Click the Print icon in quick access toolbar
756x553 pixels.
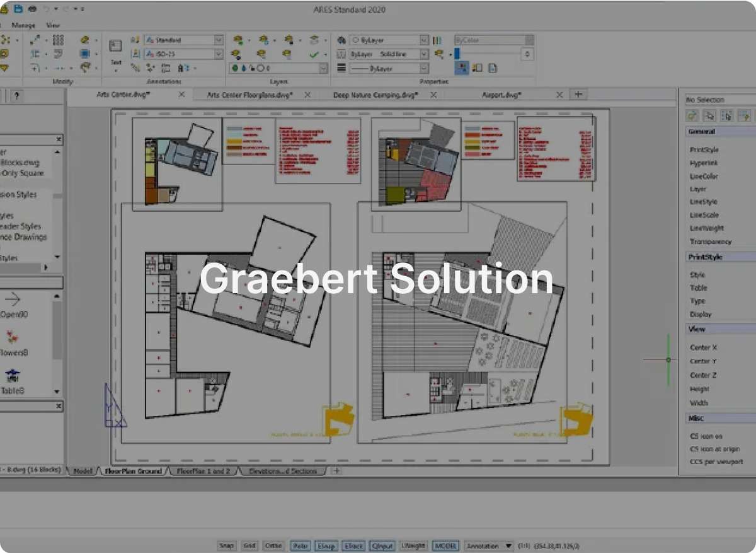[32, 9]
